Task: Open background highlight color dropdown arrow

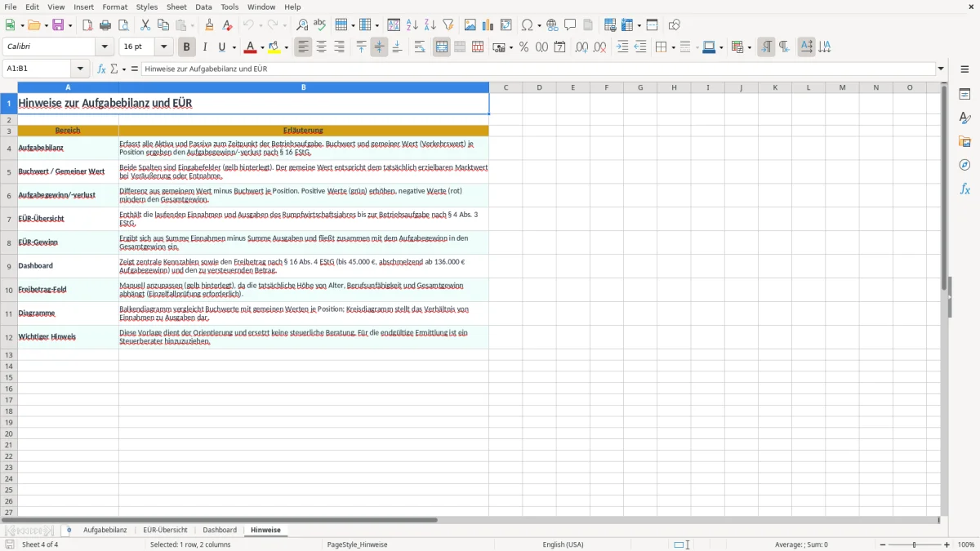Action: tap(287, 47)
